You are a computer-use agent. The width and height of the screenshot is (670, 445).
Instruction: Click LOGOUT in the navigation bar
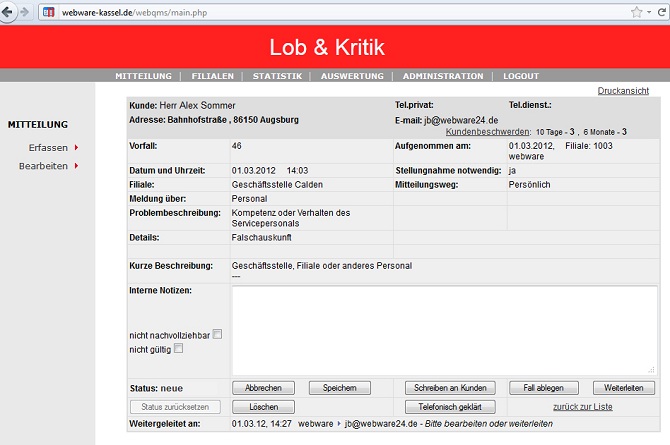coord(521,76)
